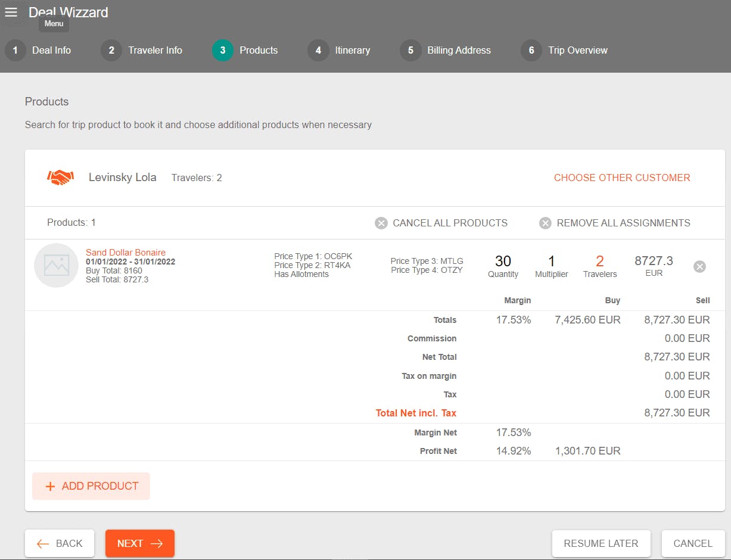Click the Profit Net percentage 14.92%
Viewport: 731px width, 560px height.
pos(514,451)
